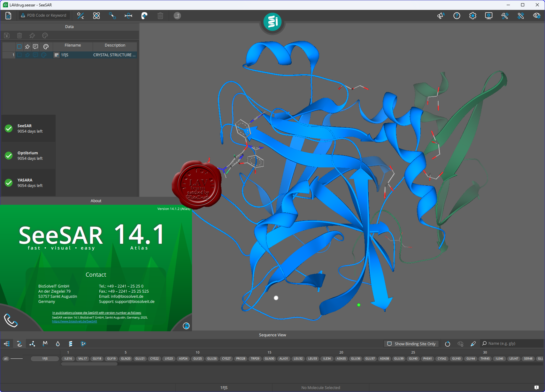Click the residue Name search field
This screenshot has width=545, height=392.
pos(512,343)
